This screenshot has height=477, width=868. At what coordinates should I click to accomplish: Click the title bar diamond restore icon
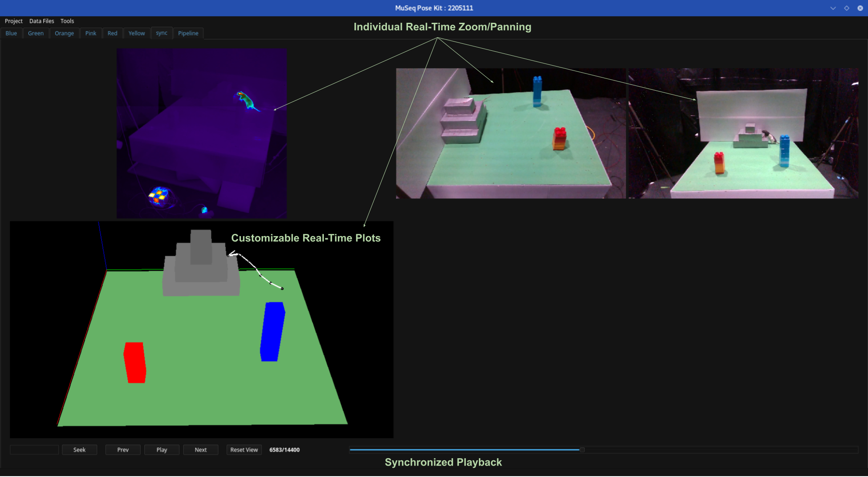pos(847,8)
